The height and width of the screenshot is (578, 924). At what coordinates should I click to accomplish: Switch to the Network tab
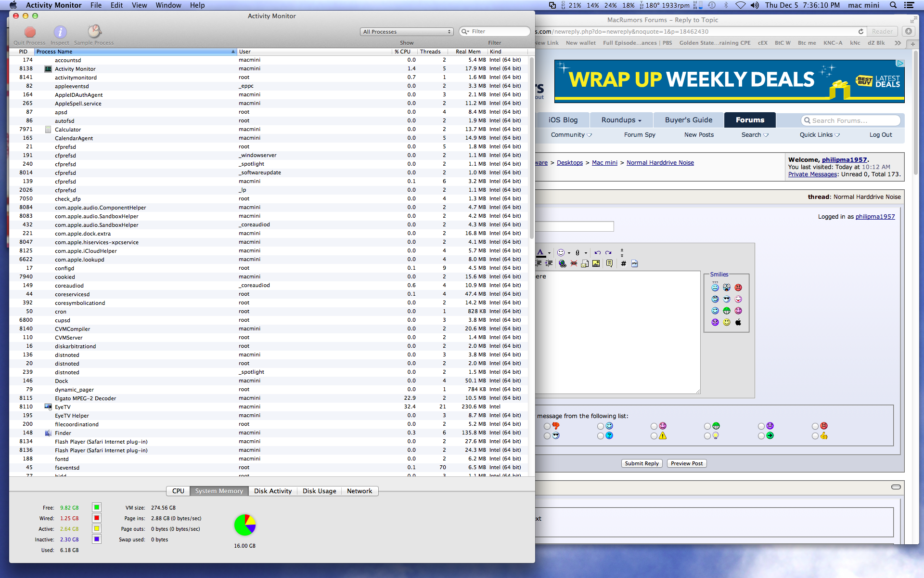point(359,491)
